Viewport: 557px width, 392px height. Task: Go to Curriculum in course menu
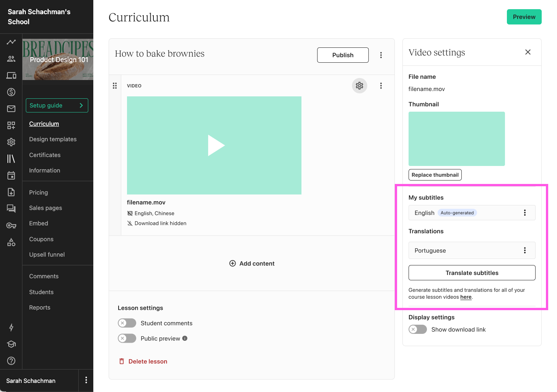(44, 124)
